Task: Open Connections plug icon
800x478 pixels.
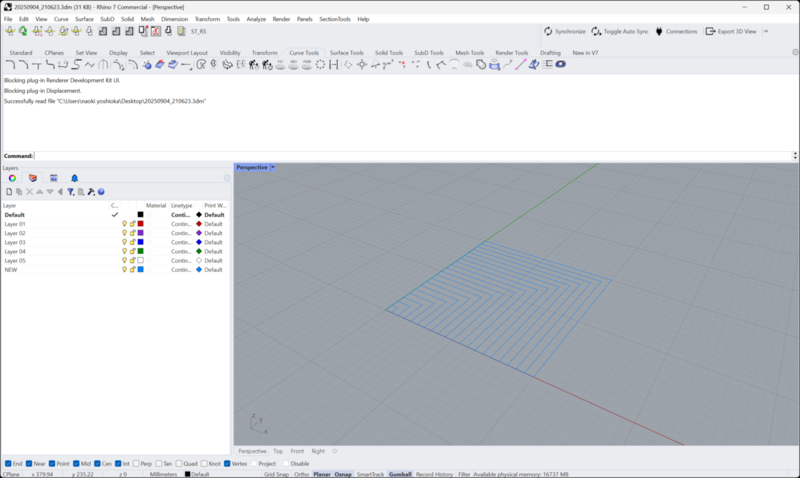Action: (676, 32)
